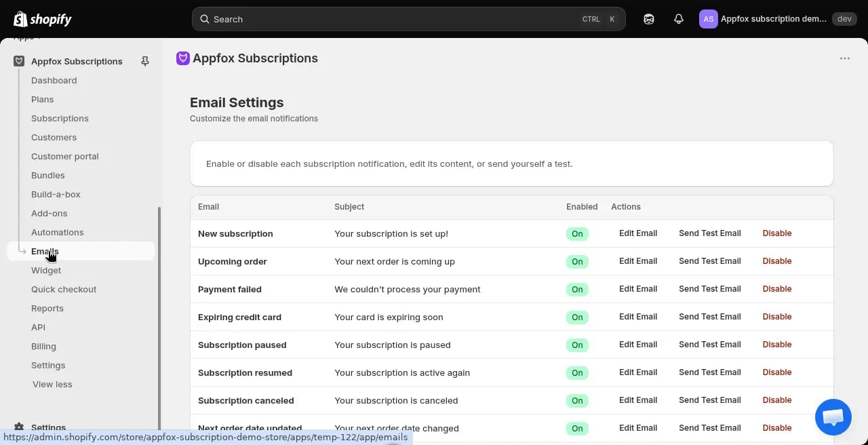This screenshot has width=868, height=445.
Task: Open the Plans page
Action: coord(42,99)
